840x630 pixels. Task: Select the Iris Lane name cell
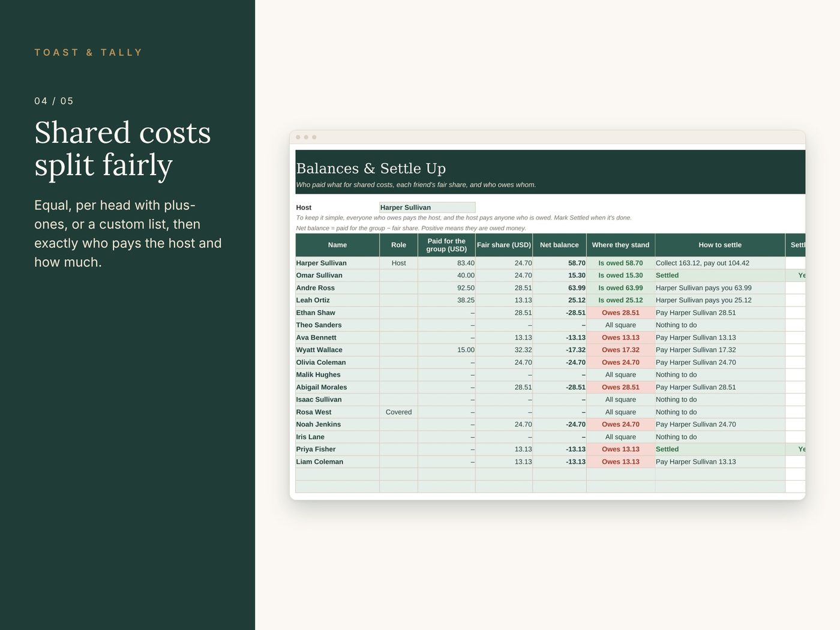point(337,437)
